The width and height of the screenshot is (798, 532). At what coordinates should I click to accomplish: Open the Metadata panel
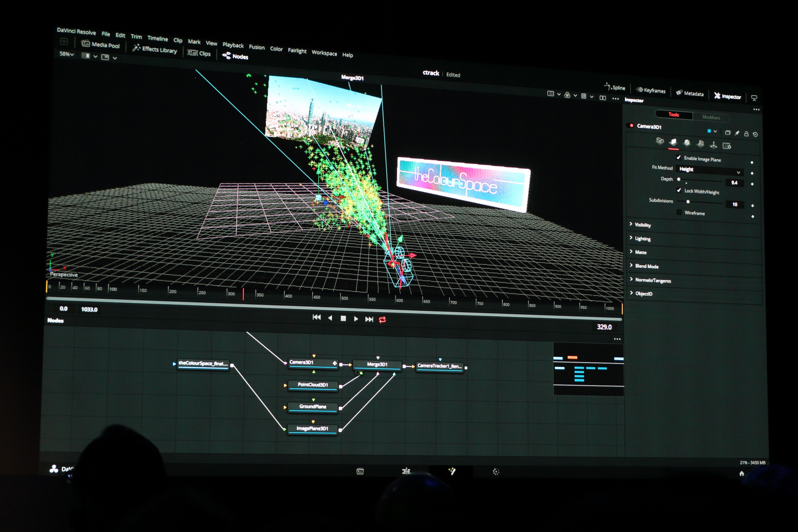(x=690, y=93)
